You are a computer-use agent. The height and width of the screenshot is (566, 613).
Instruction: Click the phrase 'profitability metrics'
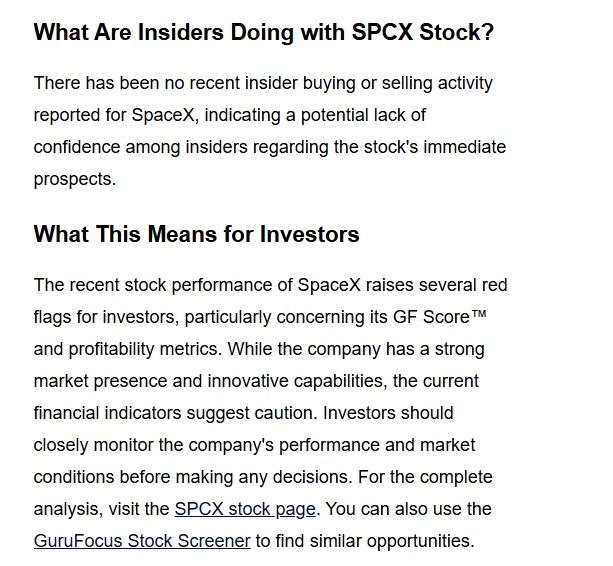[145, 349]
